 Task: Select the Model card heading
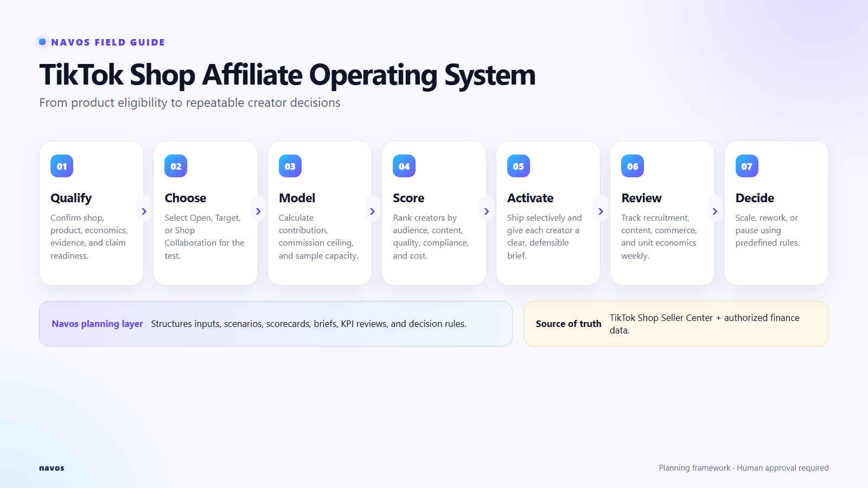297,198
